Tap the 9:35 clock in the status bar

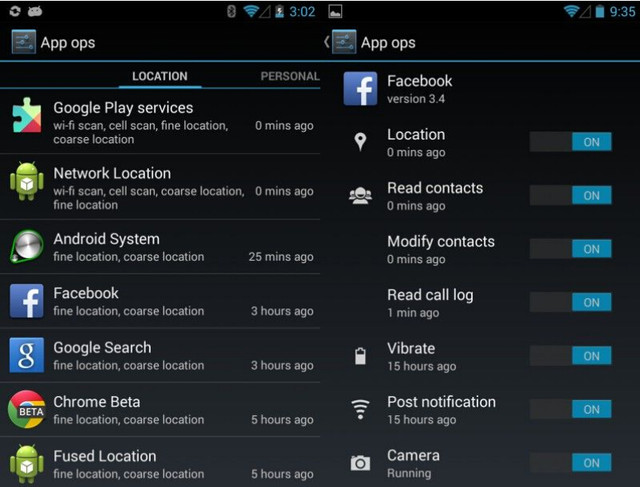tap(622, 11)
